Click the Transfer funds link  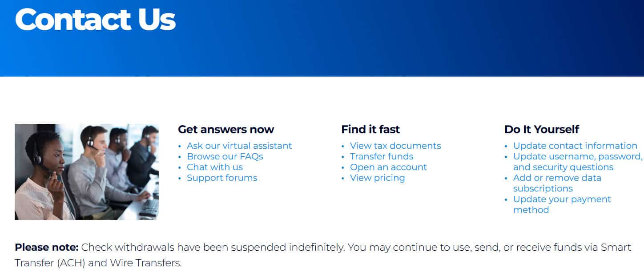(382, 156)
